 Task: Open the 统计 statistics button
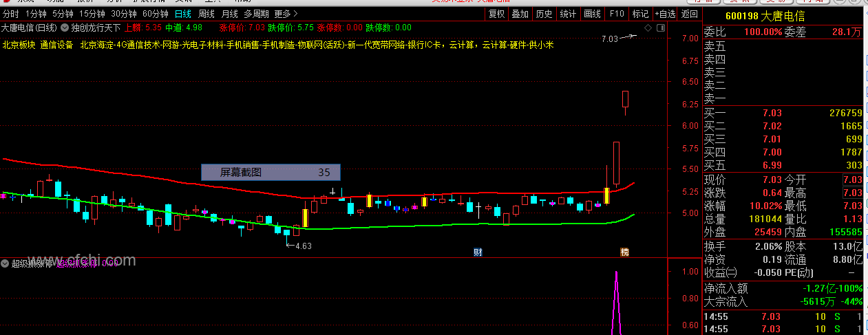pyautogui.click(x=568, y=14)
